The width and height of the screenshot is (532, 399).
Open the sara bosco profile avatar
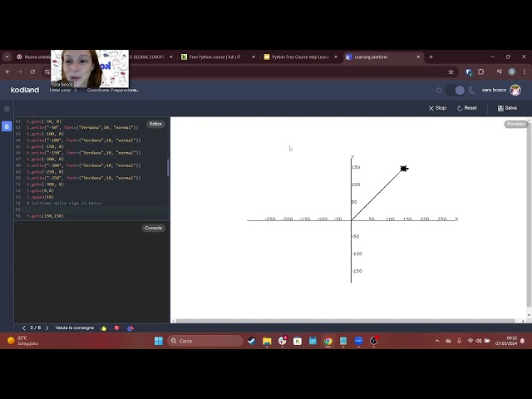pyautogui.click(x=515, y=90)
